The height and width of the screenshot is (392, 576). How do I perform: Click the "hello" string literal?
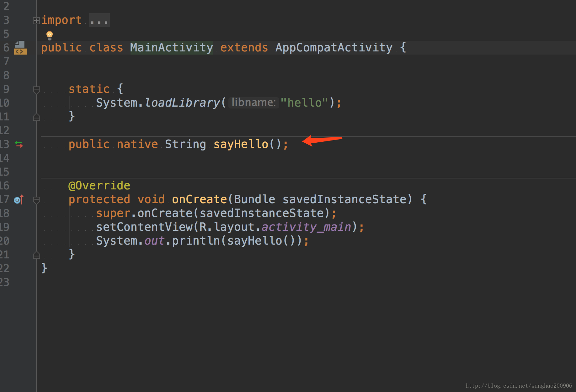coord(304,103)
